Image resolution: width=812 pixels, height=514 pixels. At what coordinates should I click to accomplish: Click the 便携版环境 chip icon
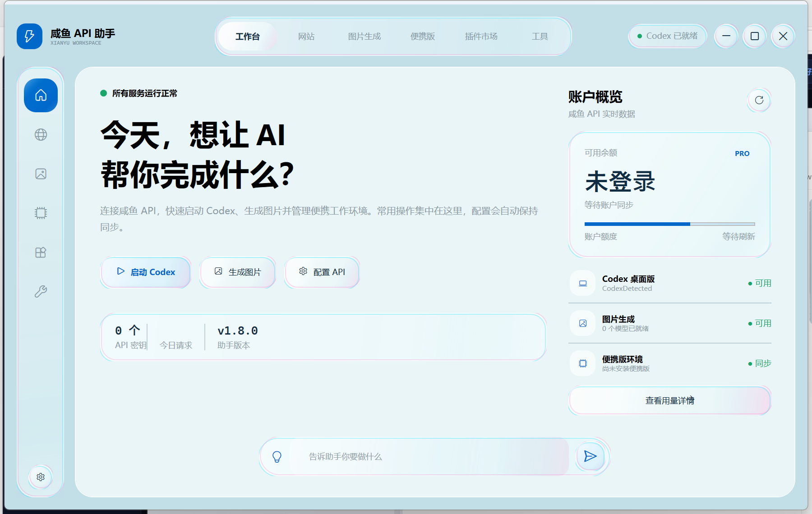tap(583, 363)
